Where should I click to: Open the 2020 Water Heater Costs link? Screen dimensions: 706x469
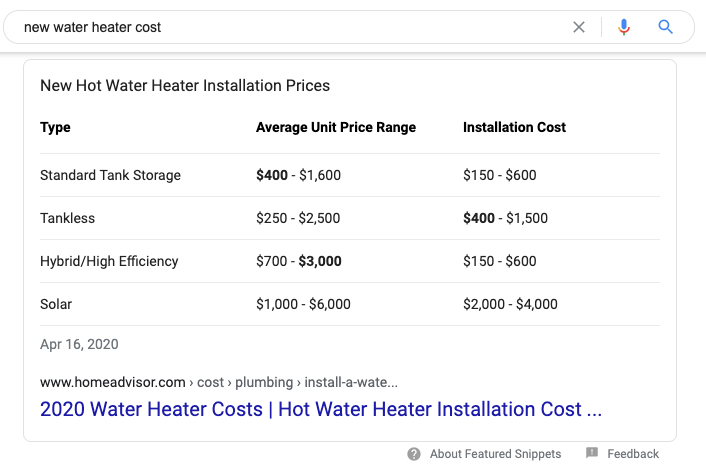(x=321, y=409)
